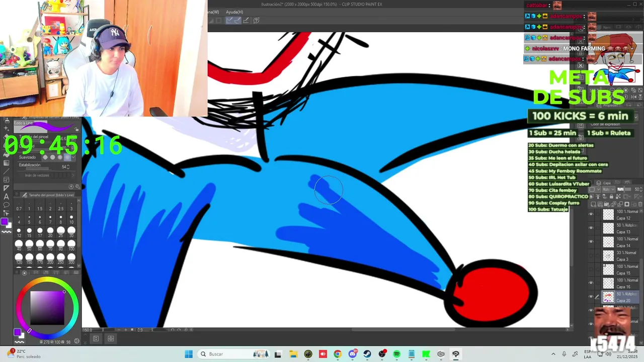Select the Balloon tool in the left toolbar
This screenshot has width=644, height=362.
click(7, 205)
